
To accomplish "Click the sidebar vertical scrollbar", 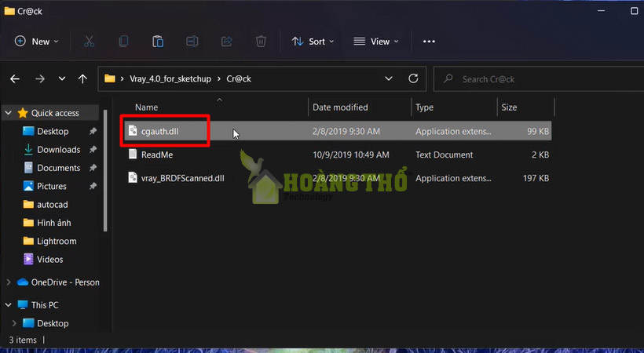I will (105, 170).
